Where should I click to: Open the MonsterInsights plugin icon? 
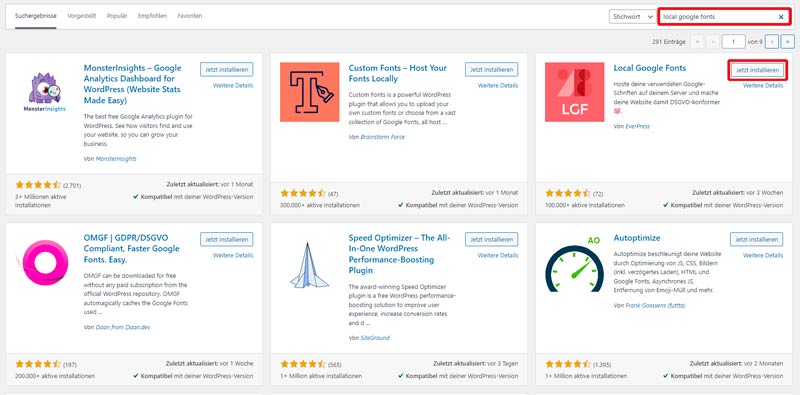tap(44, 92)
